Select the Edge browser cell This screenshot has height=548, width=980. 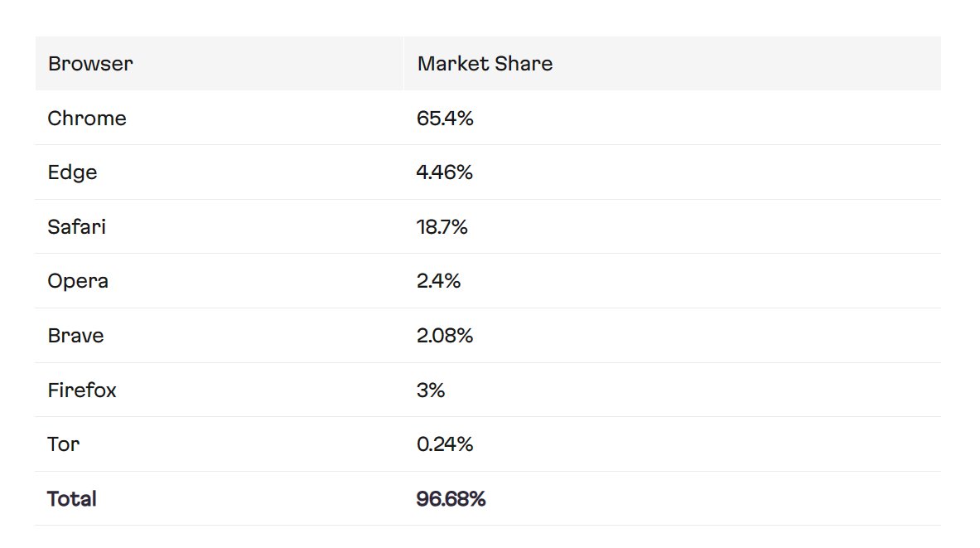72,172
